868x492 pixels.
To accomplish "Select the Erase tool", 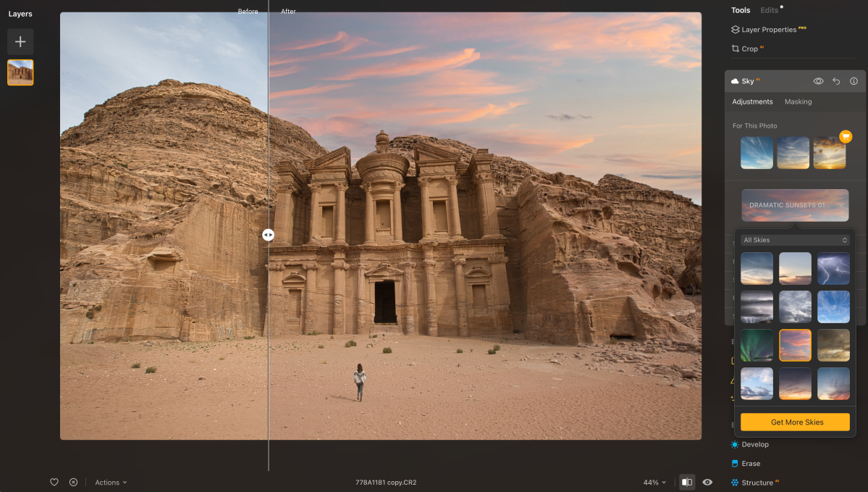I will tap(751, 463).
